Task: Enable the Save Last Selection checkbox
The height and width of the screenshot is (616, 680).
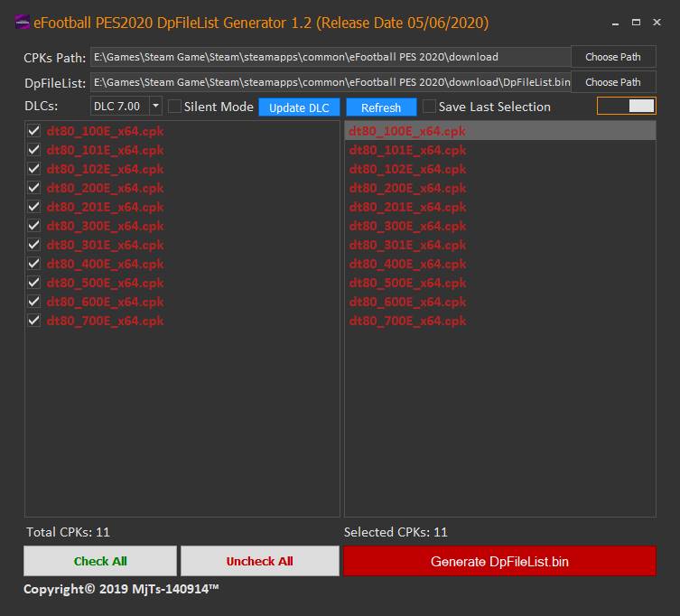Action: [x=429, y=107]
